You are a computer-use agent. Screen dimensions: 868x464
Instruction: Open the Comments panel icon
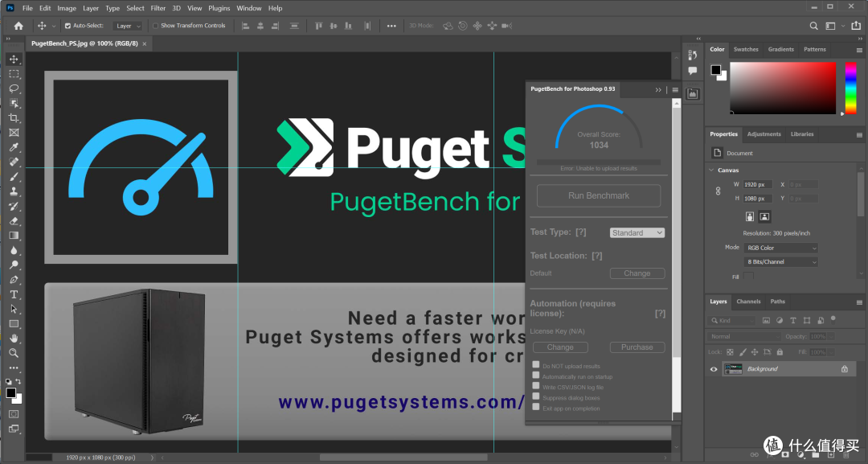point(693,71)
